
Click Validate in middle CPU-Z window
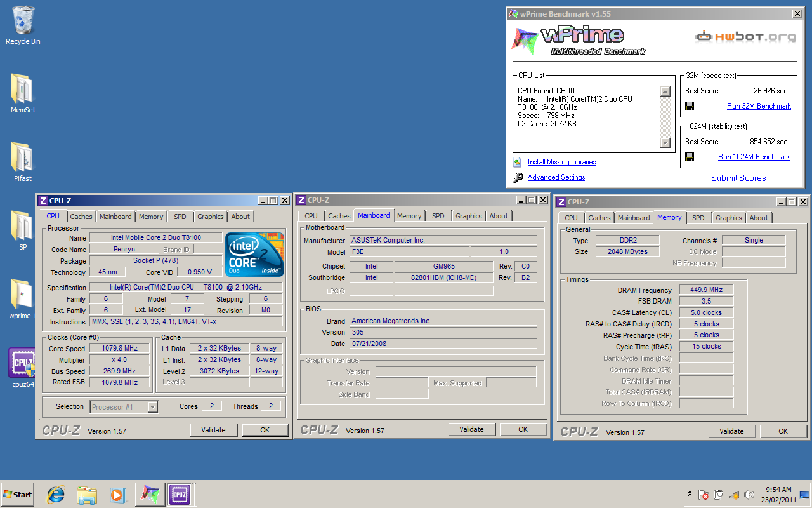coord(471,429)
